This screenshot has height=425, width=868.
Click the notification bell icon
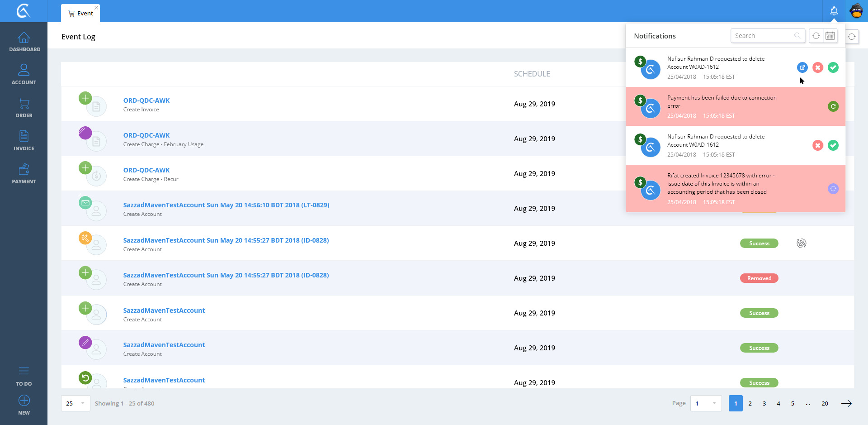tap(834, 11)
